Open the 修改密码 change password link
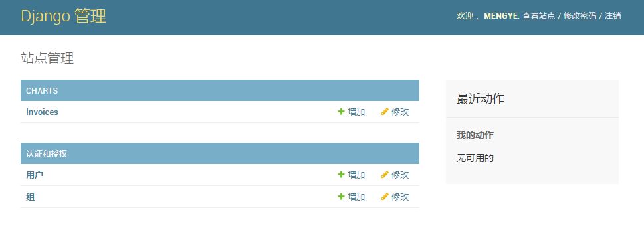The width and height of the screenshot is (644, 247). point(580,16)
